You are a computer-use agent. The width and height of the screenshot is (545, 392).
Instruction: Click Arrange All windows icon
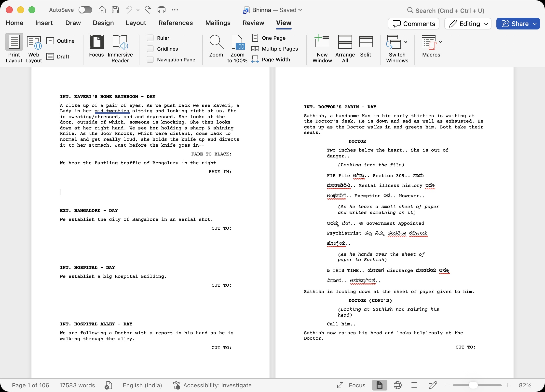[345, 42]
